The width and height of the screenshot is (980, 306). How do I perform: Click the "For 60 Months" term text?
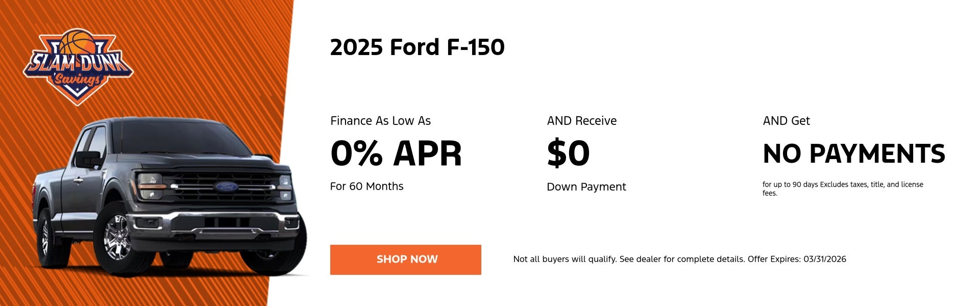366,187
